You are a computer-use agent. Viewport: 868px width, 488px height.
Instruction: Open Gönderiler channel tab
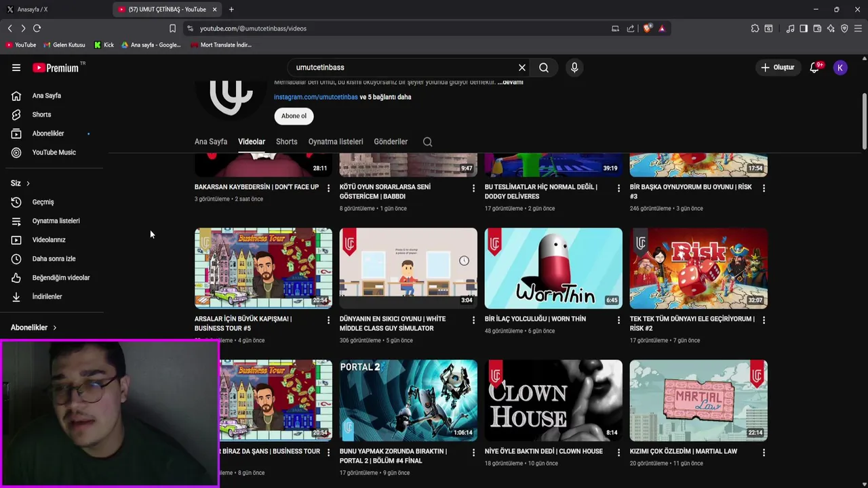tap(391, 142)
